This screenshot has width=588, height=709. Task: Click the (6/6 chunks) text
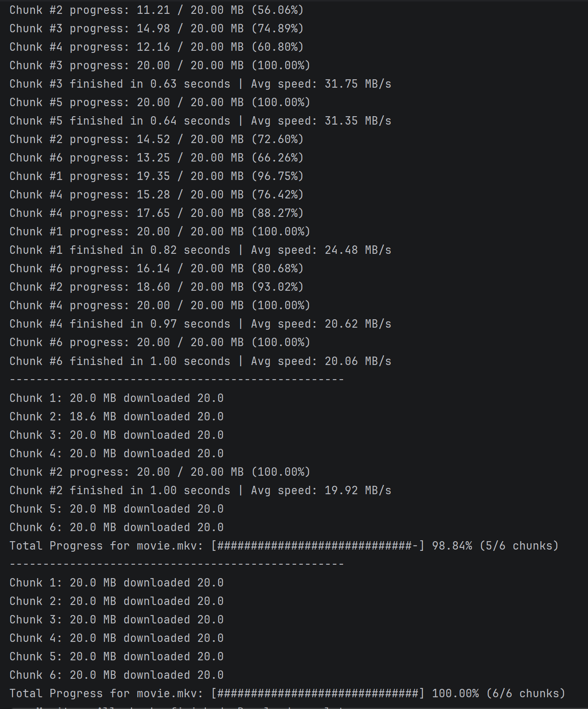pos(526,693)
